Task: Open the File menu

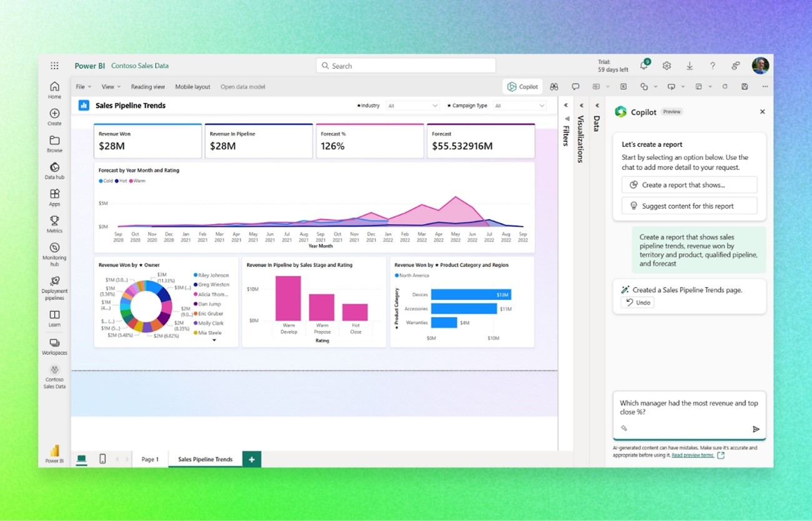Action: tap(83, 87)
